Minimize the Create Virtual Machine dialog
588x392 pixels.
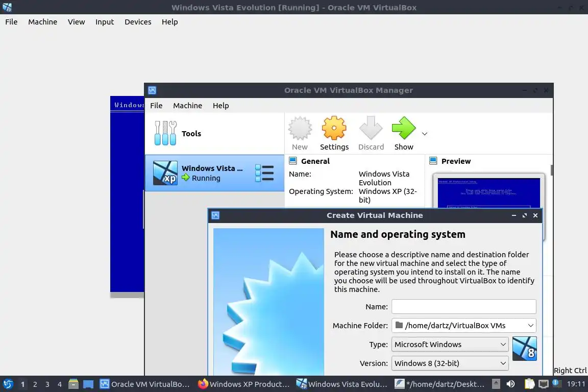click(514, 215)
